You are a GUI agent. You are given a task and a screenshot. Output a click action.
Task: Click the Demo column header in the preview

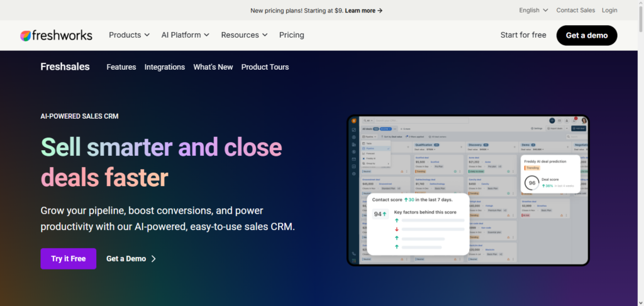(528, 145)
